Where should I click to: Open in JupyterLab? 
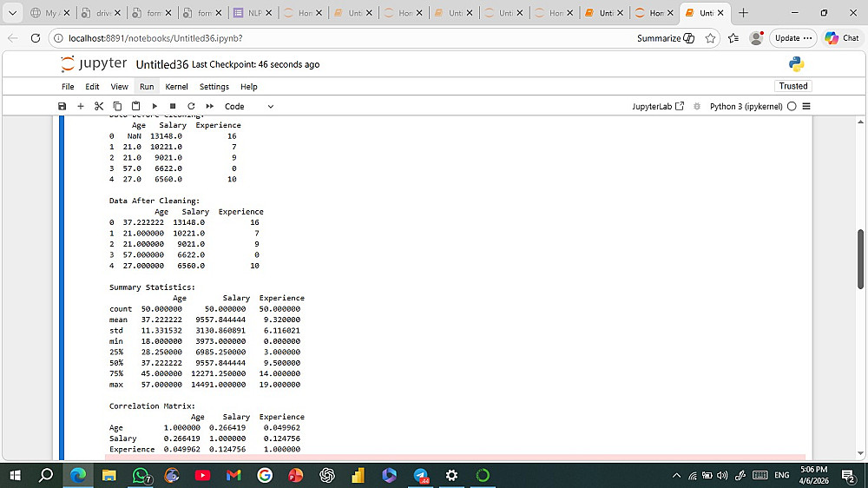tap(658, 106)
